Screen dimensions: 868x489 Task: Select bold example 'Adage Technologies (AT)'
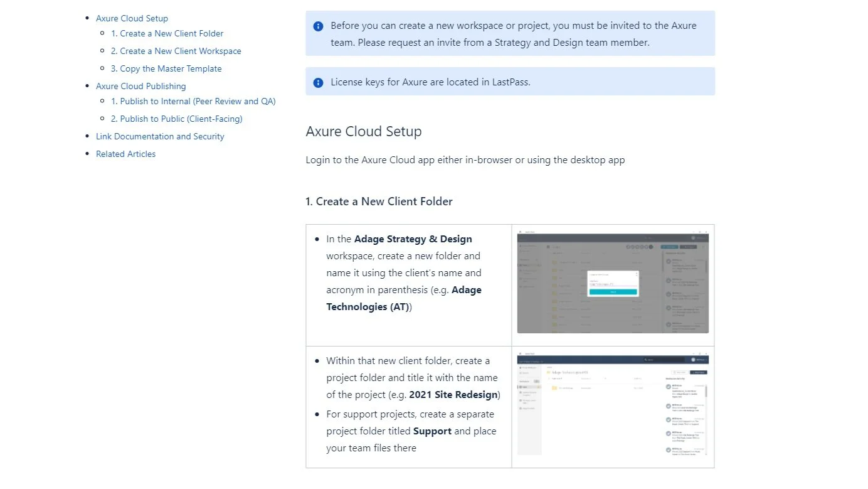404,299
